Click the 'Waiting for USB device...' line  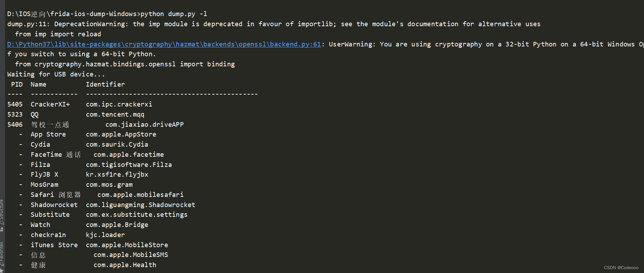56,74
